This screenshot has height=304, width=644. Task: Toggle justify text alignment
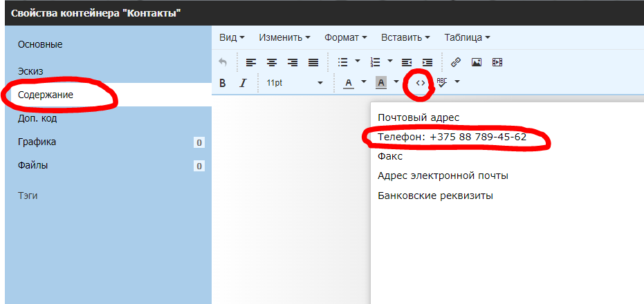coord(313,62)
